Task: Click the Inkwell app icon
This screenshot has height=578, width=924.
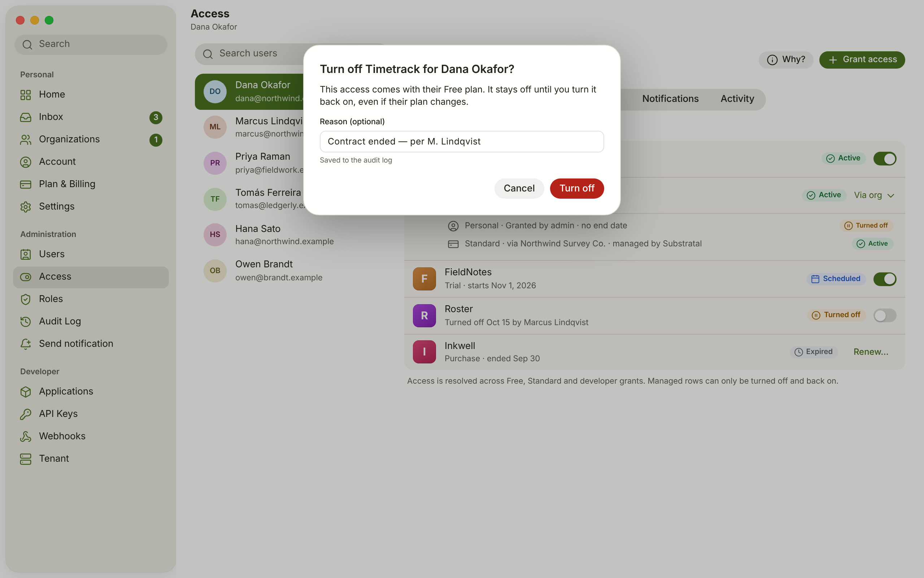Action: coord(424,352)
